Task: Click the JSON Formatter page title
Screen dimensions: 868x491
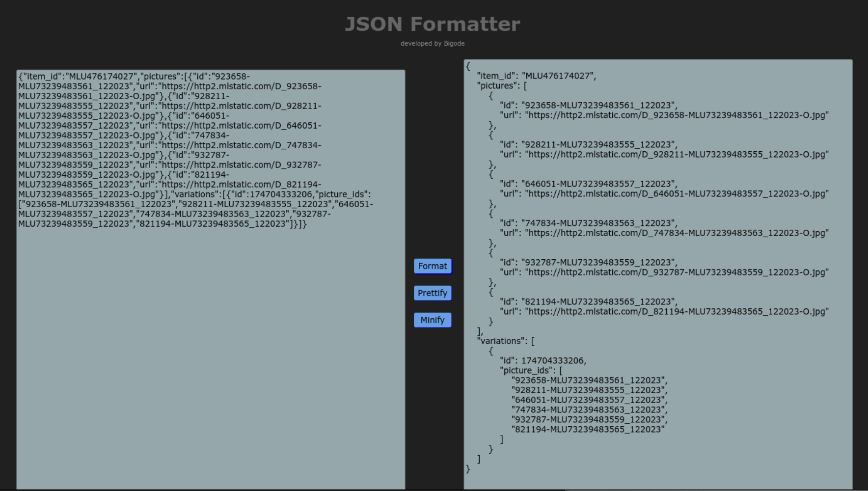Action: [x=433, y=24]
